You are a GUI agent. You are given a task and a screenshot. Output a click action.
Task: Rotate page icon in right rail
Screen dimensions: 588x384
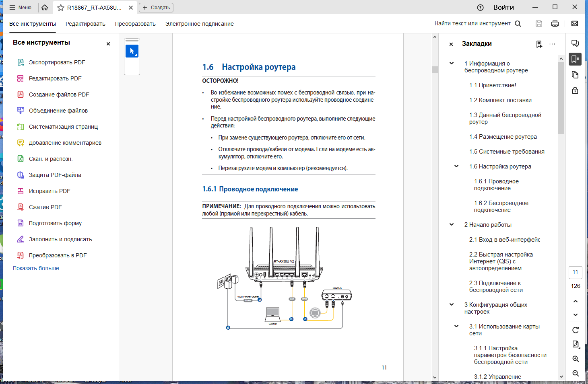click(576, 330)
